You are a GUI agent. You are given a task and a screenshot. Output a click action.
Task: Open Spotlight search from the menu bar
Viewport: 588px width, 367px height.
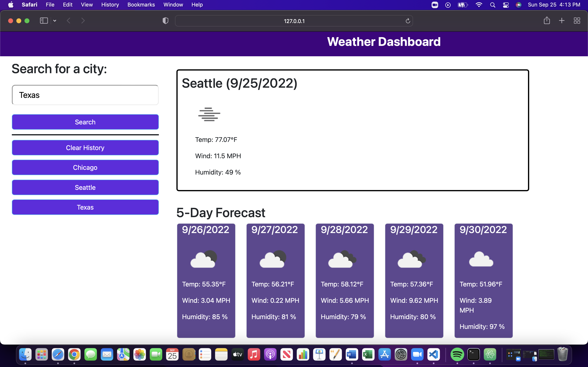(x=492, y=5)
